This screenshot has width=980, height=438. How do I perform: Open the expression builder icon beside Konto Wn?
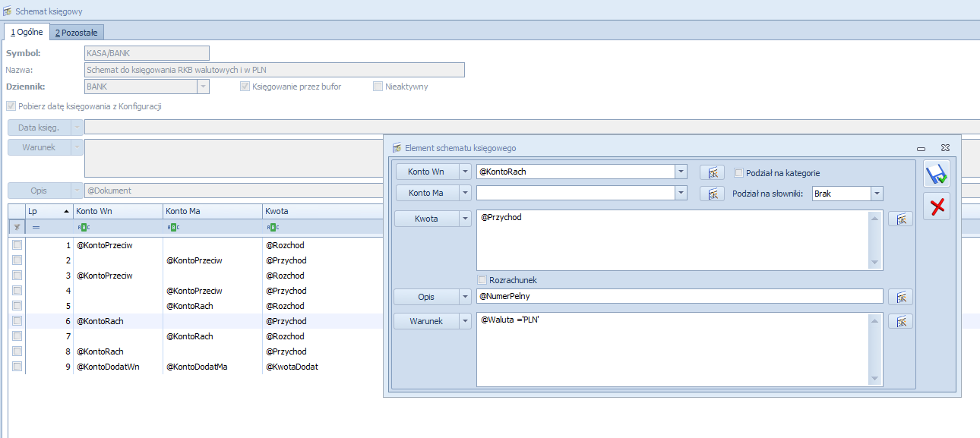[712, 172]
